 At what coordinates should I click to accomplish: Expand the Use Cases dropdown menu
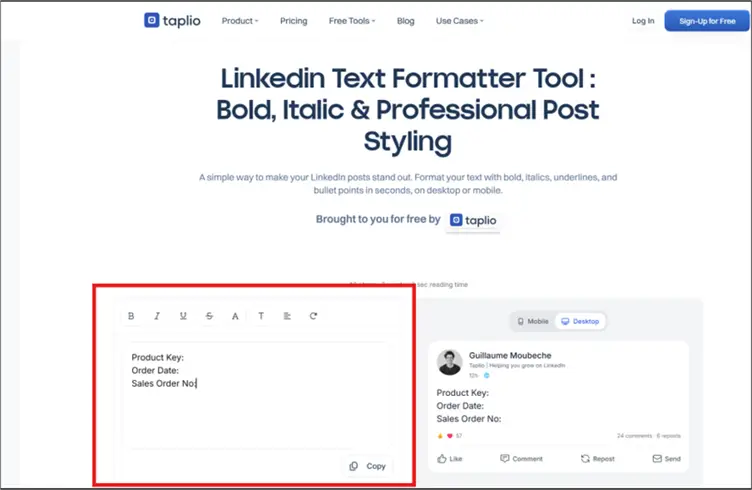(459, 21)
